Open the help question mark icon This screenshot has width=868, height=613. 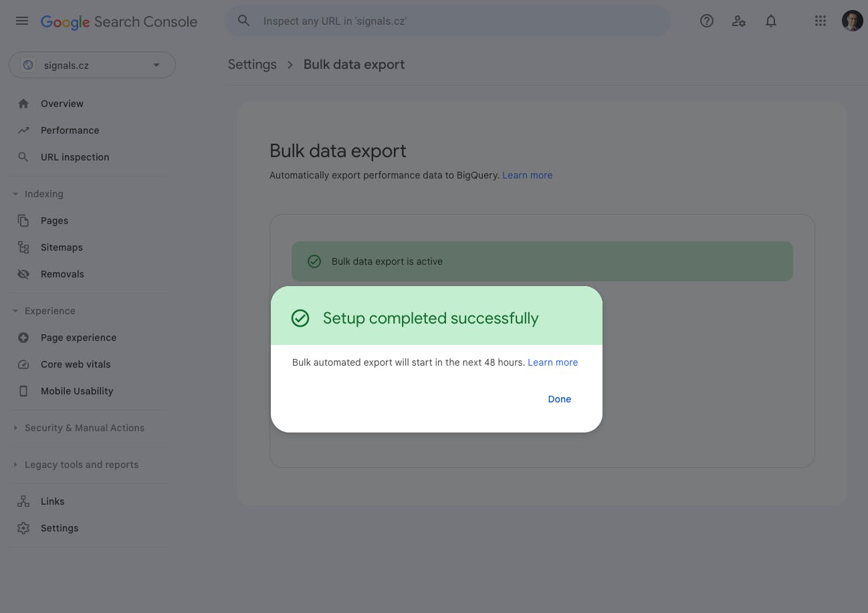(x=707, y=21)
